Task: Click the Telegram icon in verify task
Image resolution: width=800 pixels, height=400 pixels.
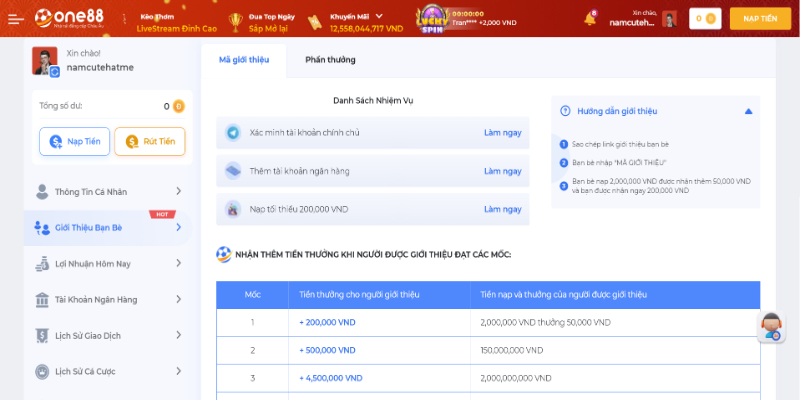Action: pos(233,133)
